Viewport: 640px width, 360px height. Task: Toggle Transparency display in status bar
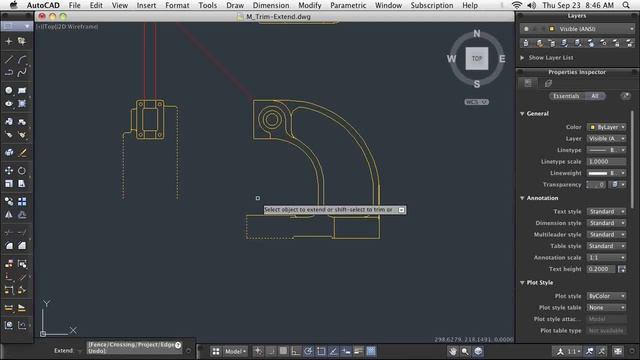coord(371,351)
